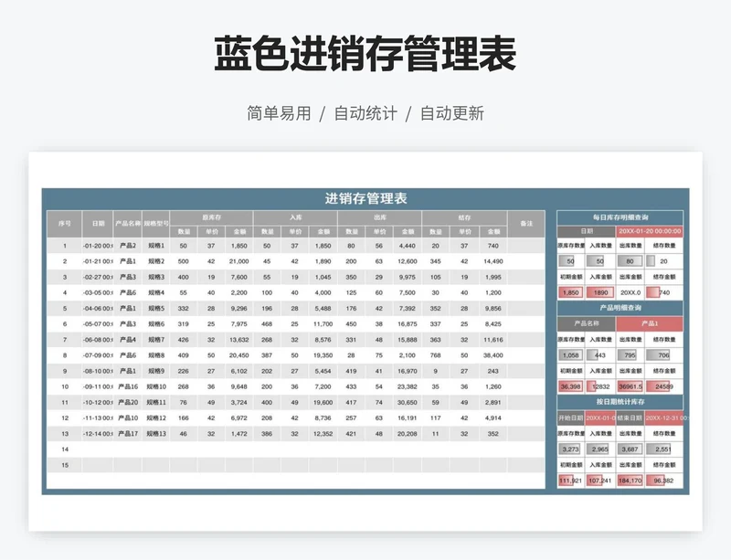Click the 结存 group header
The height and width of the screenshot is (560, 731).
[464, 217]
